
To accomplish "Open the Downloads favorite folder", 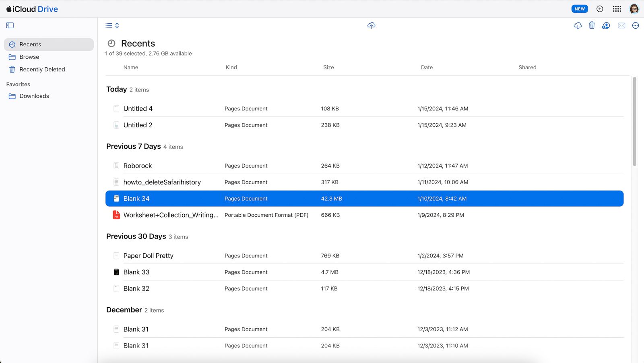I will click(x=49, y=96).
